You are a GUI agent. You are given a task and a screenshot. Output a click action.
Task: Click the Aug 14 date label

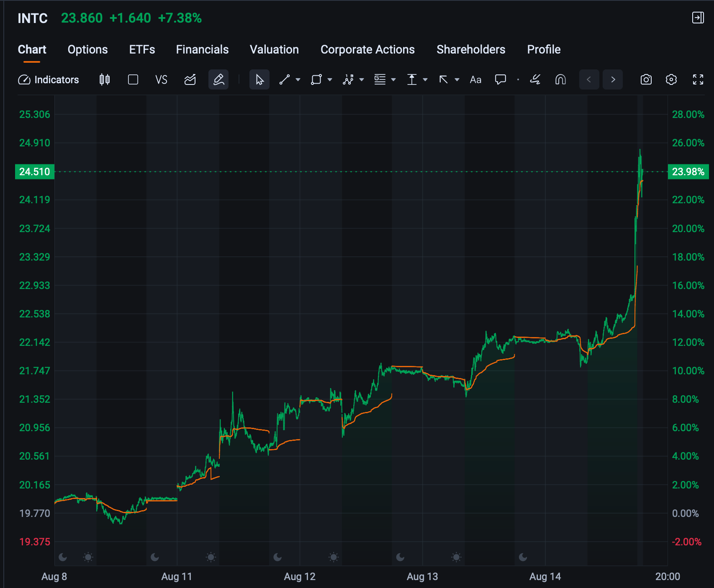(545, 576)
